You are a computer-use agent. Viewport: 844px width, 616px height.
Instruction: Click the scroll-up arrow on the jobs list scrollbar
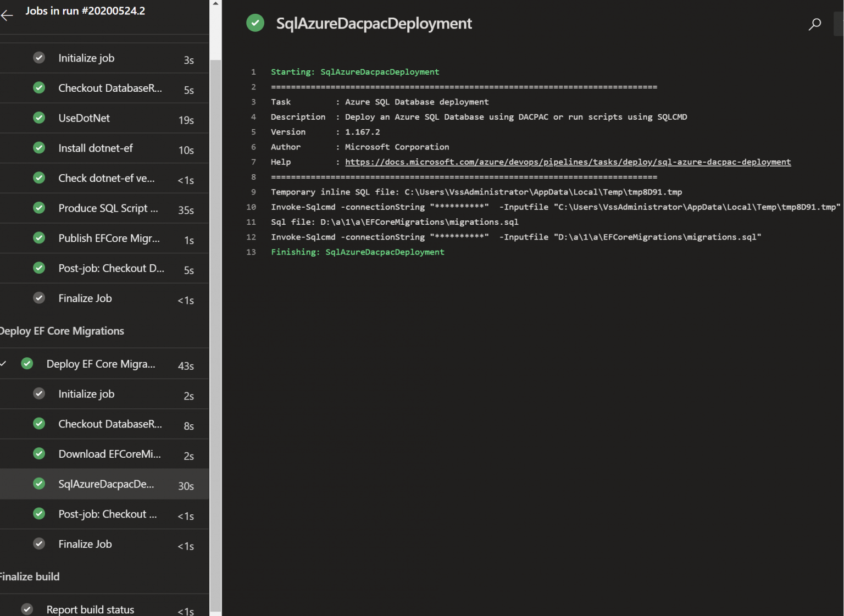click(x=215, y=4)
